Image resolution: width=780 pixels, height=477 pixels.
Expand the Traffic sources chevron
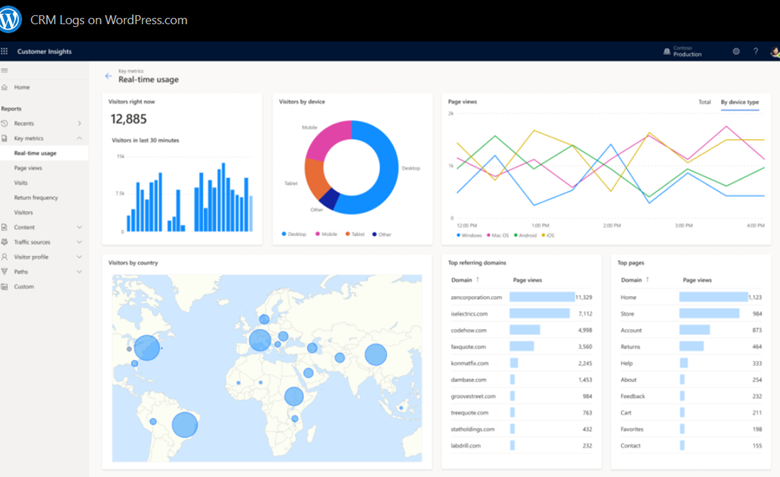point(79,242)
